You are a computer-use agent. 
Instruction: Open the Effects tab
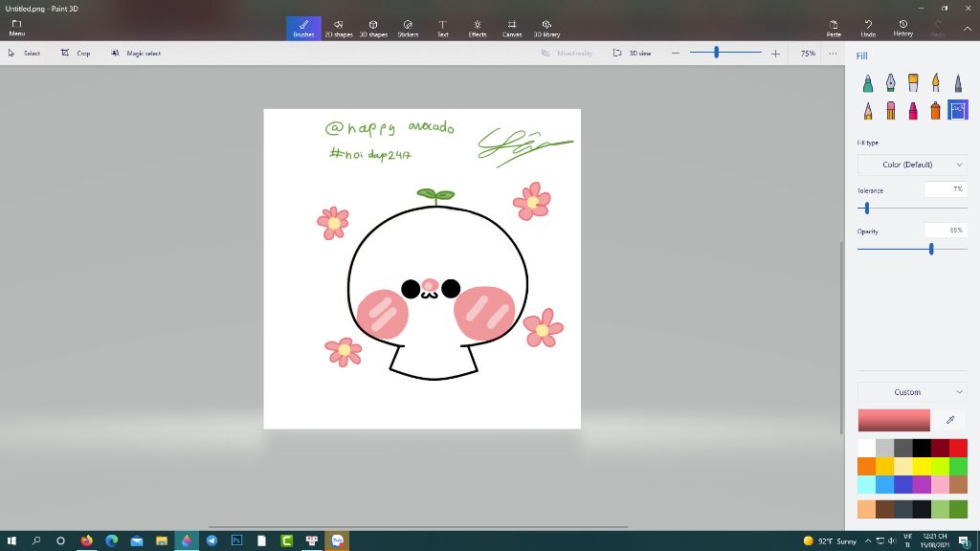(x=478, y=28)
